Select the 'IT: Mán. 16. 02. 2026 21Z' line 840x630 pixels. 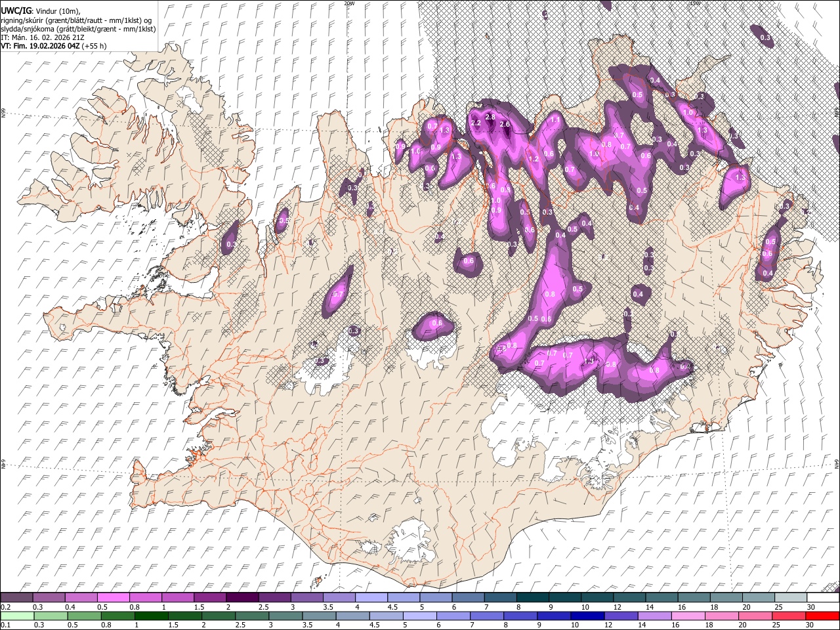point(42,37)
